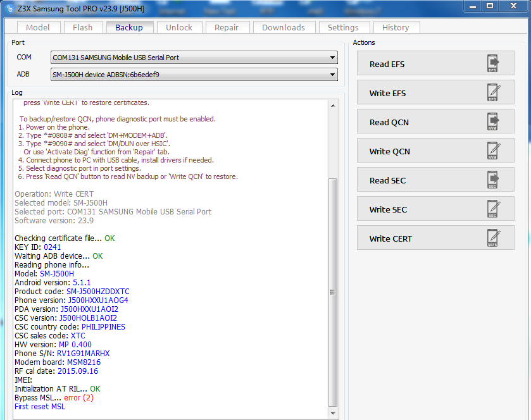531x420 pixels.
Task: Click the Android version 5.1.1 value
Action: point(82,282)
